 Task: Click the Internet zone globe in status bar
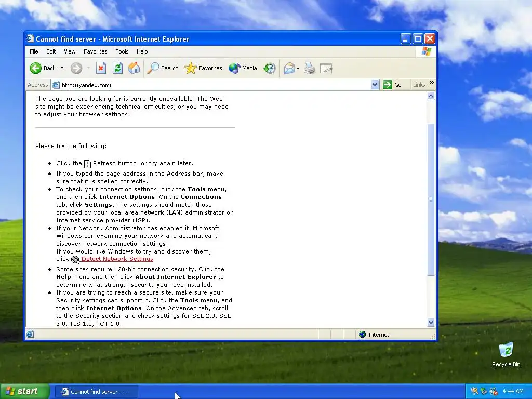(362, 335)
